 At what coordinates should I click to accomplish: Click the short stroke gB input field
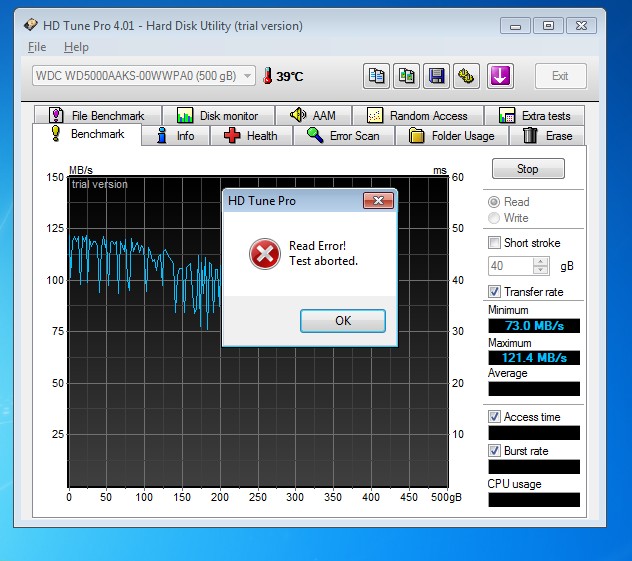510,266
